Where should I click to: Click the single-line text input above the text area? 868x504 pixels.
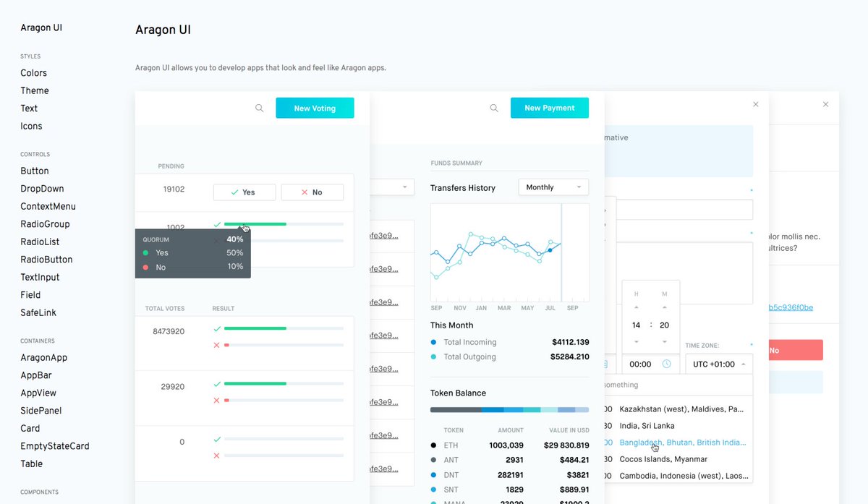coord(684,210)
